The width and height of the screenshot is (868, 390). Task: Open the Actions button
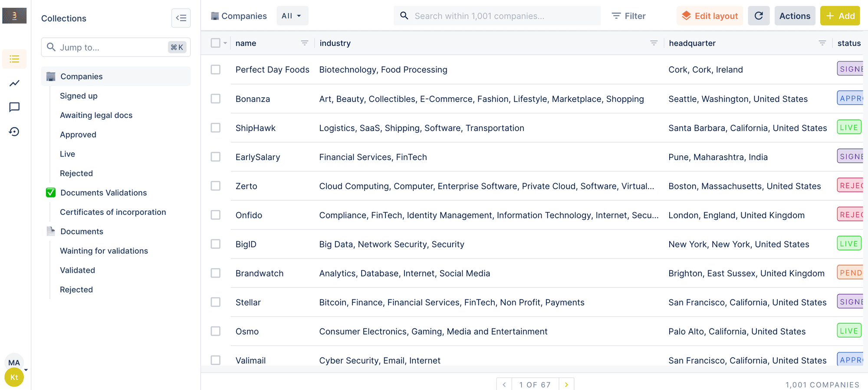click(795, 16)
